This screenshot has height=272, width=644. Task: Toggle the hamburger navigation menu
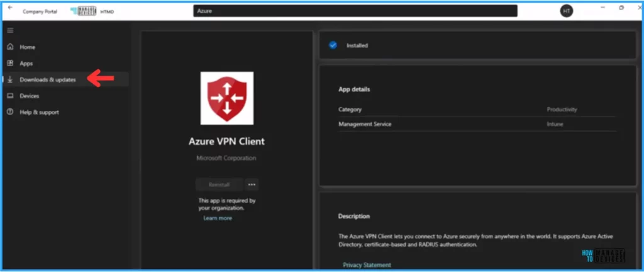click(x=10, y=30)
